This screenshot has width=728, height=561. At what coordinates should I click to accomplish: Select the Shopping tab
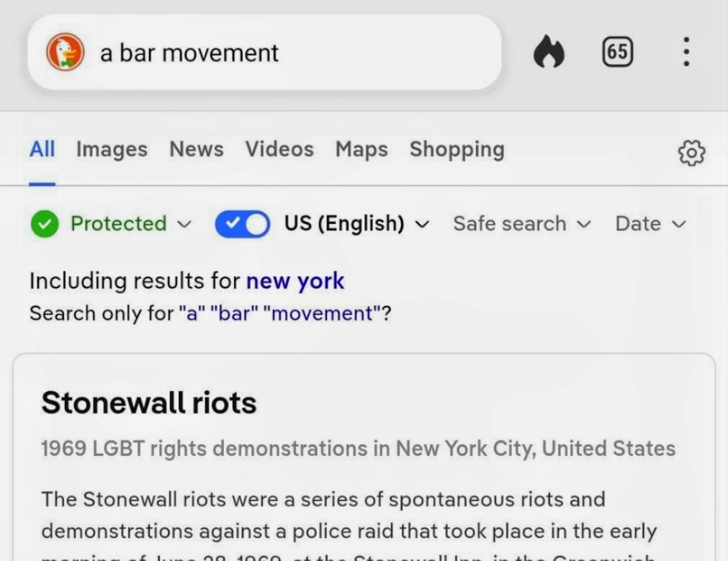click(x=457, y=149)
